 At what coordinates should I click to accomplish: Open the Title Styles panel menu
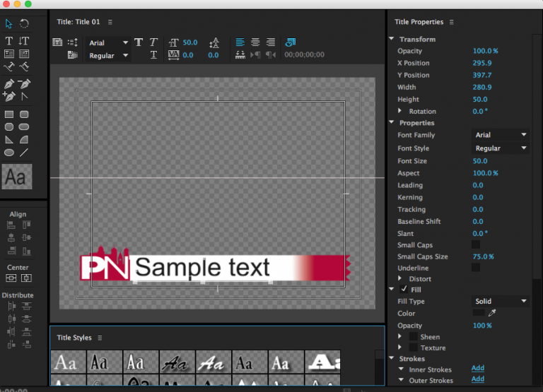click(x=100, y=338)
